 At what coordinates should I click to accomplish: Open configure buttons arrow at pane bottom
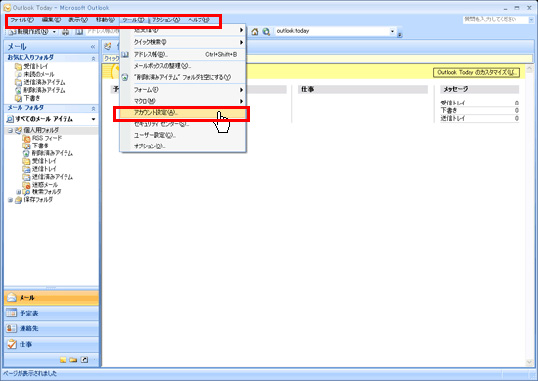click(94, 360)
